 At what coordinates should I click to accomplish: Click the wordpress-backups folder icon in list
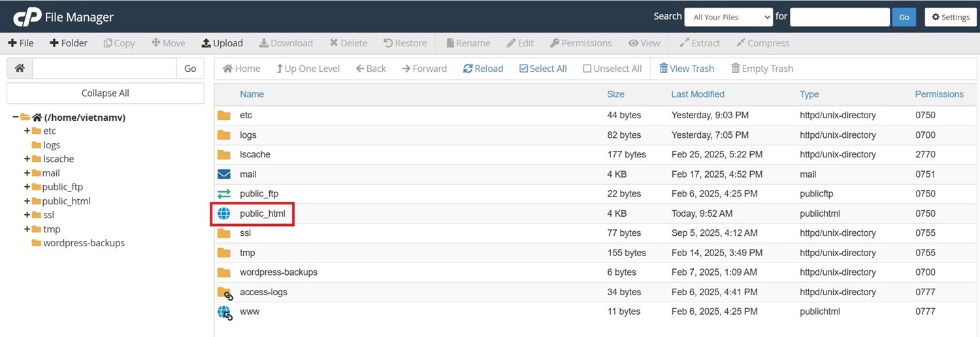(224, 272)
